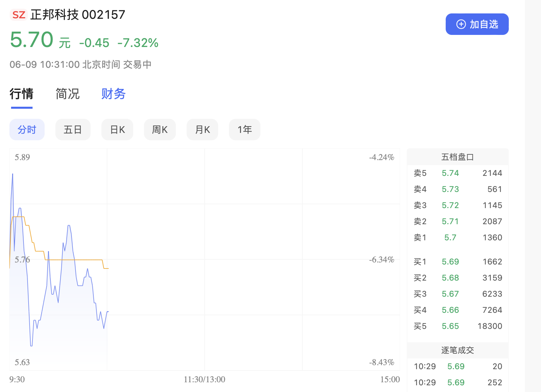541x392 pixels.
Task: Click the 10:29 trade with volume 20
Action: [458, 366]
